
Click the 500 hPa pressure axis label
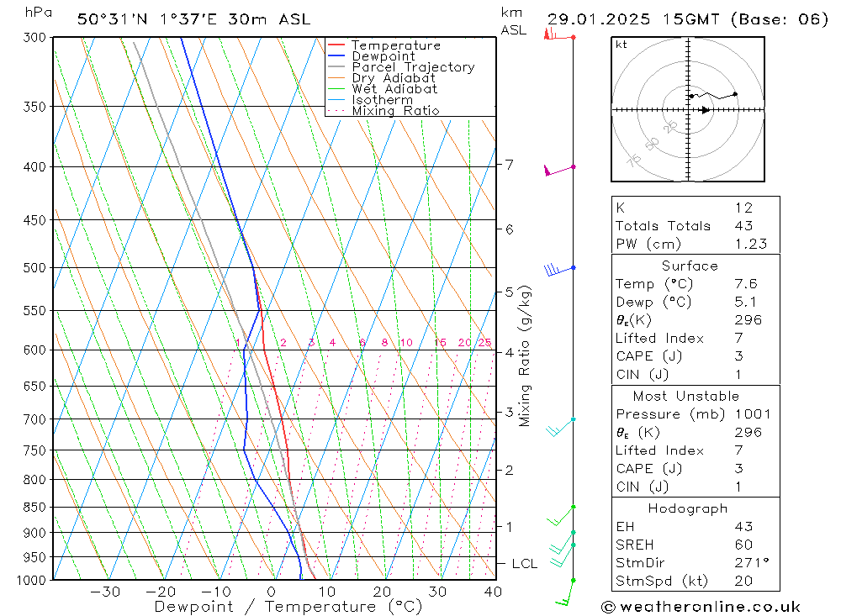pos(34,267)
